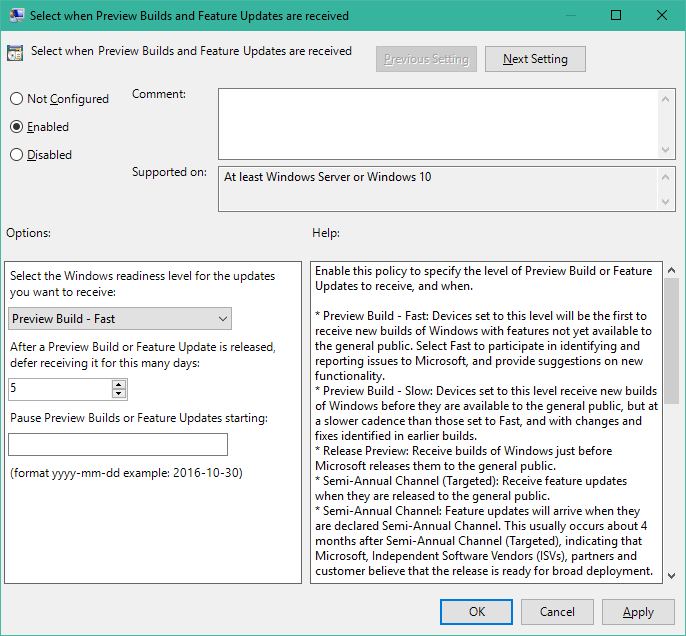Open the Windows readiness level dropdown

120,319
